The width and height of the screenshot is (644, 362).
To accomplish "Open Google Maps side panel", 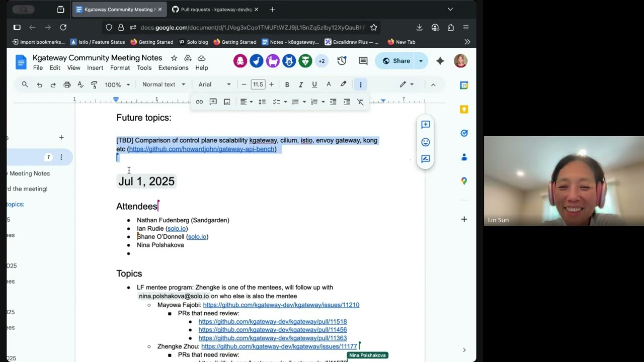I will tap(464, 181).
